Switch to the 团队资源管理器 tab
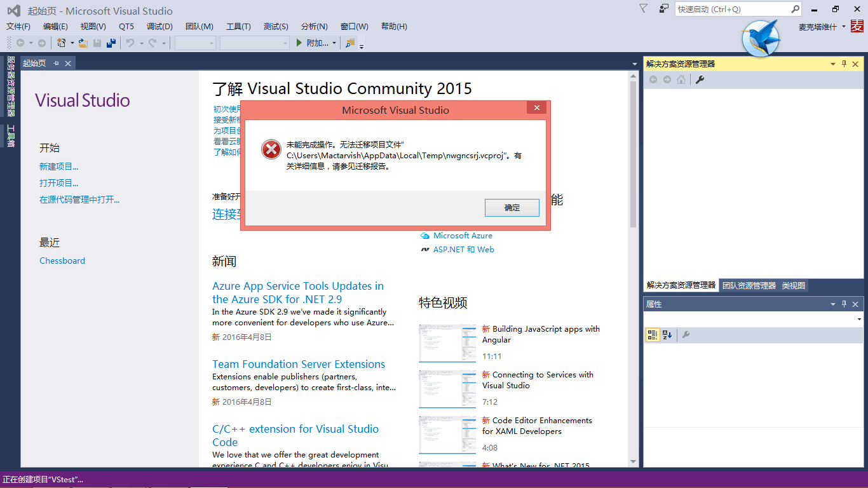Screen dimensions: 868x488 click(x=749, y=286)
